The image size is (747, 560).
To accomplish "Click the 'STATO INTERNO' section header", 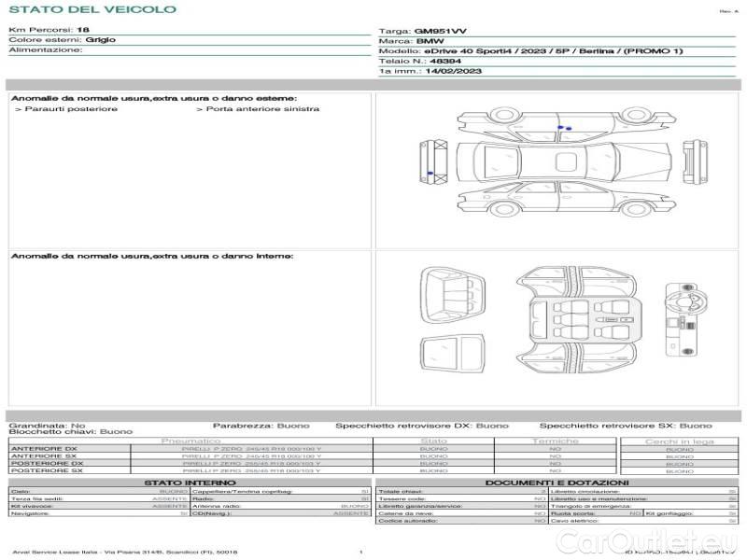I will click(x=190, y=483).
